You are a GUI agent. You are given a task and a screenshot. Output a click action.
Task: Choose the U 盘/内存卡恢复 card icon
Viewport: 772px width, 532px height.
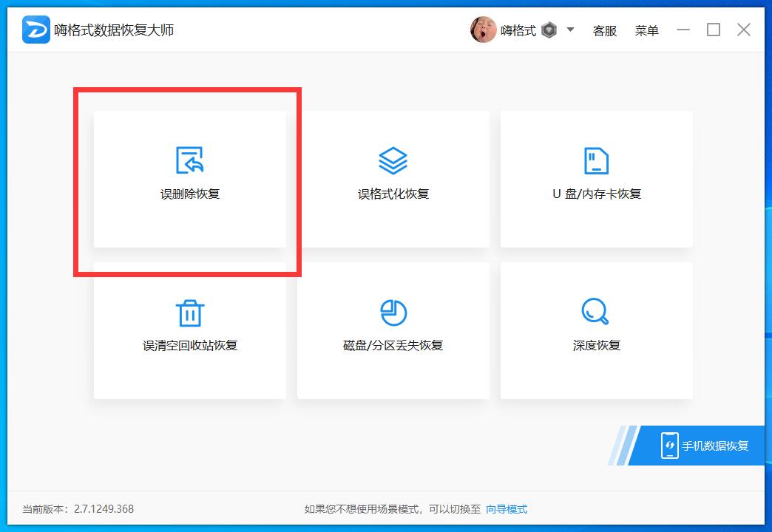596,160
